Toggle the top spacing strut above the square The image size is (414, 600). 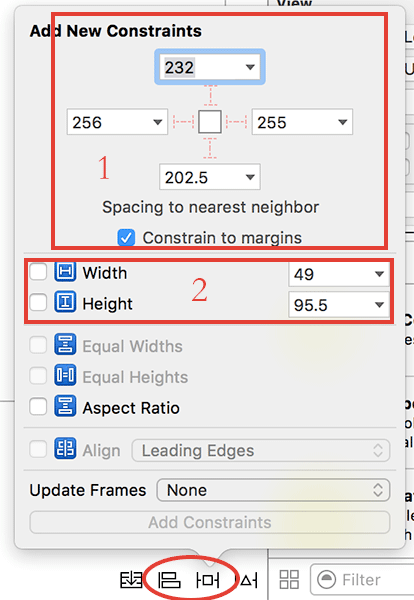210,96
